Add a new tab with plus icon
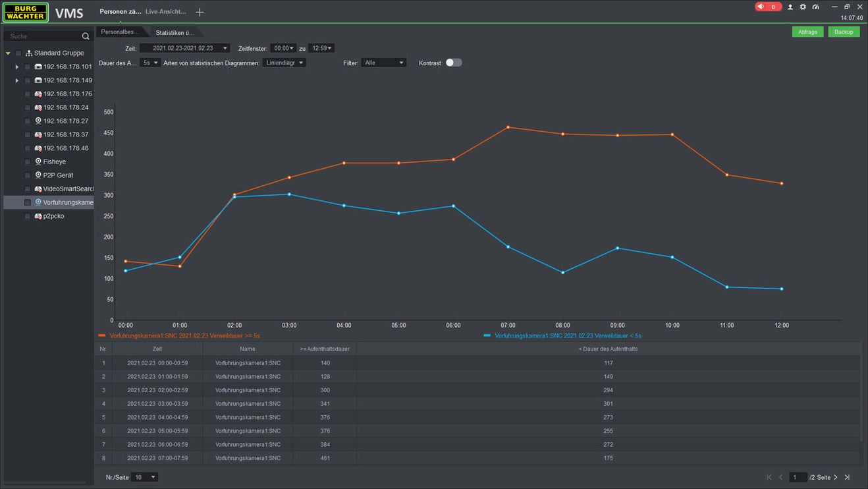 pos(200,12)
